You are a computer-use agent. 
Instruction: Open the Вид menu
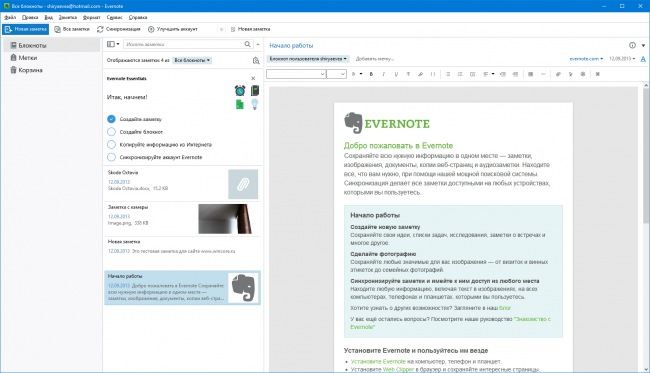49,17
